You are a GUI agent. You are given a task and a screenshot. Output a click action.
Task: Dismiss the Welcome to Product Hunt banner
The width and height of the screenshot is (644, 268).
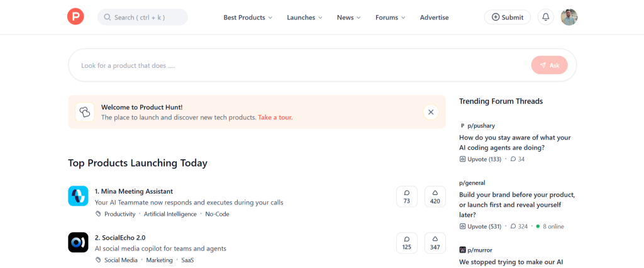coord(431,112)
